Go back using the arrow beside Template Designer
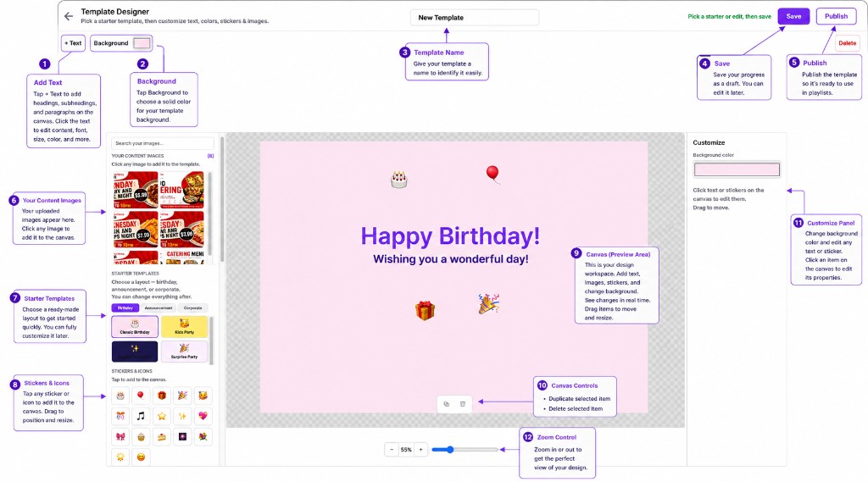 pos(68,17)
